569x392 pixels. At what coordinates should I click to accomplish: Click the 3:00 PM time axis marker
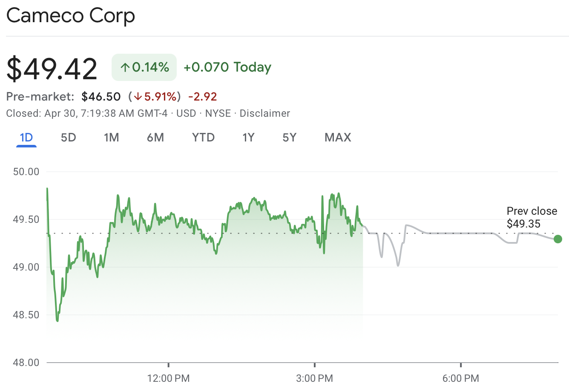tap(314, 378)
